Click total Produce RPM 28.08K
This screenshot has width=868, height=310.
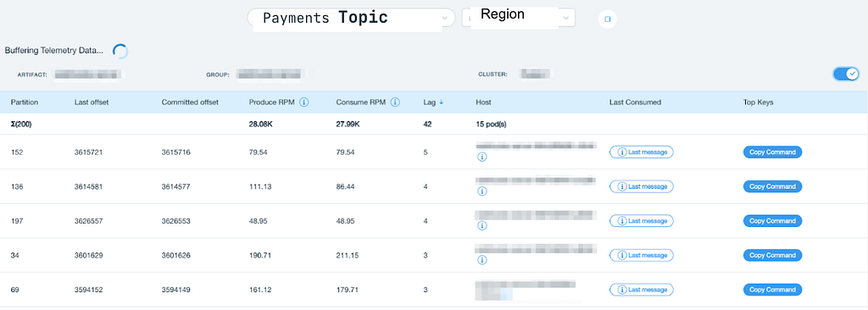(261, 124)
